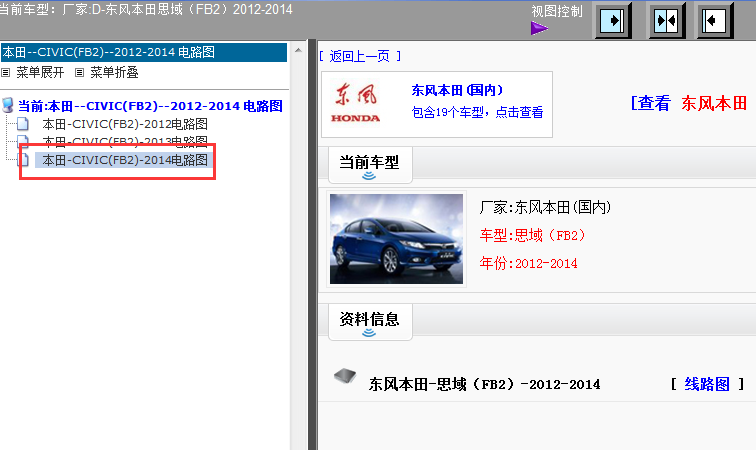Click the purple triangle under 视图控制
The height and width of the screenshot is (450, 756).
pyautogui.click(x=539, y=28)
